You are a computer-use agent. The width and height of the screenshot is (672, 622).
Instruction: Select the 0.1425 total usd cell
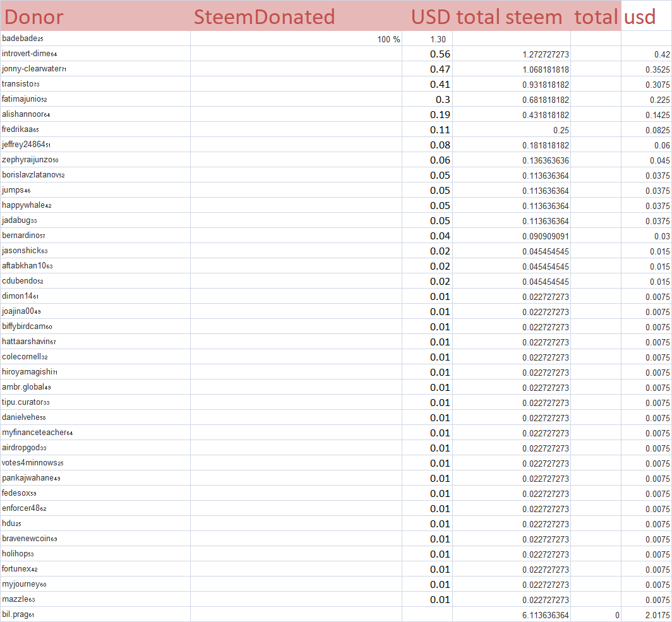[647, 114]
